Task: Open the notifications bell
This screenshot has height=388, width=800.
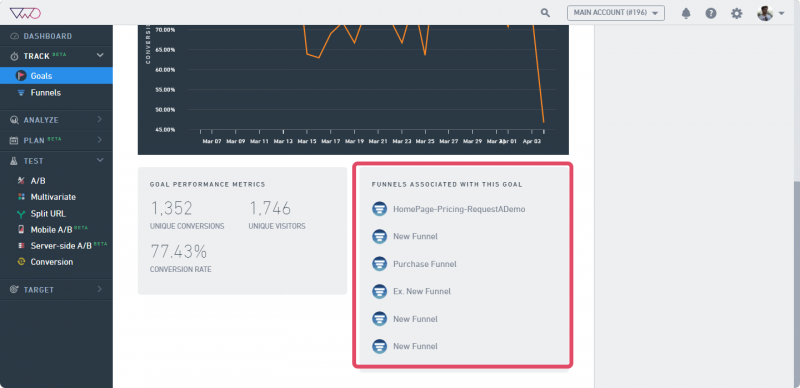Action: click(x=686, y=13)
